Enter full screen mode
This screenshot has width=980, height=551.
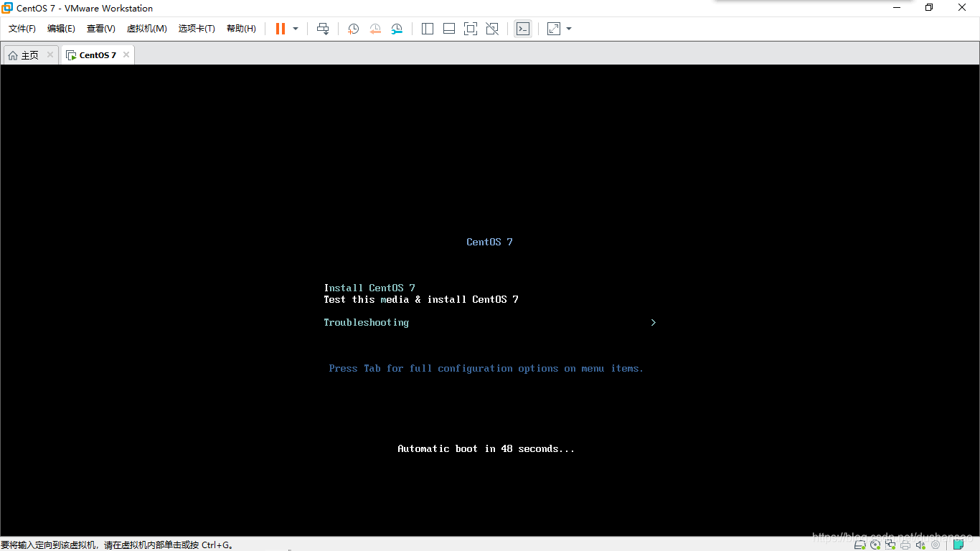[471, 29]
